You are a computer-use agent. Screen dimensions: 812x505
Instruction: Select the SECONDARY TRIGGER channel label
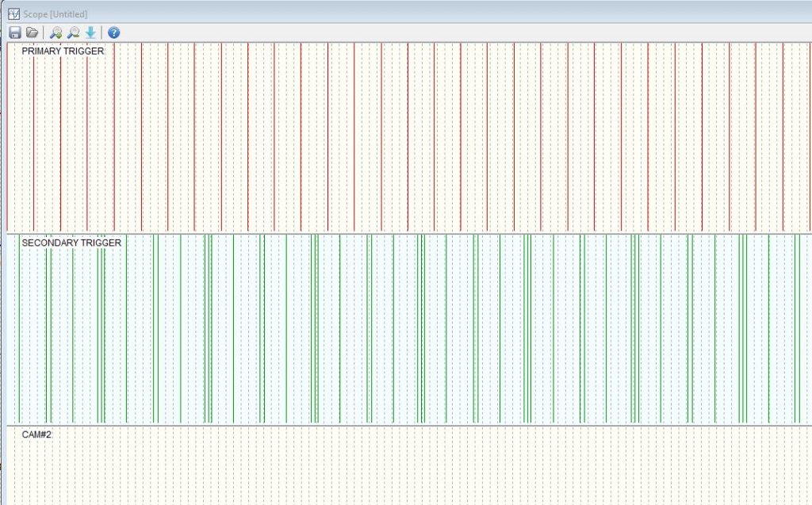pyautogui.click(x=71, y=243)
